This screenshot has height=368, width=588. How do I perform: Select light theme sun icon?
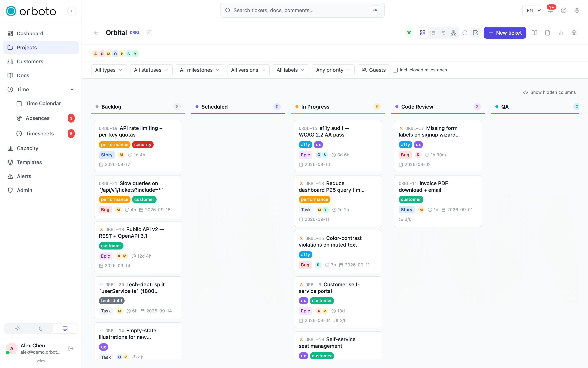tap(17, 329)
